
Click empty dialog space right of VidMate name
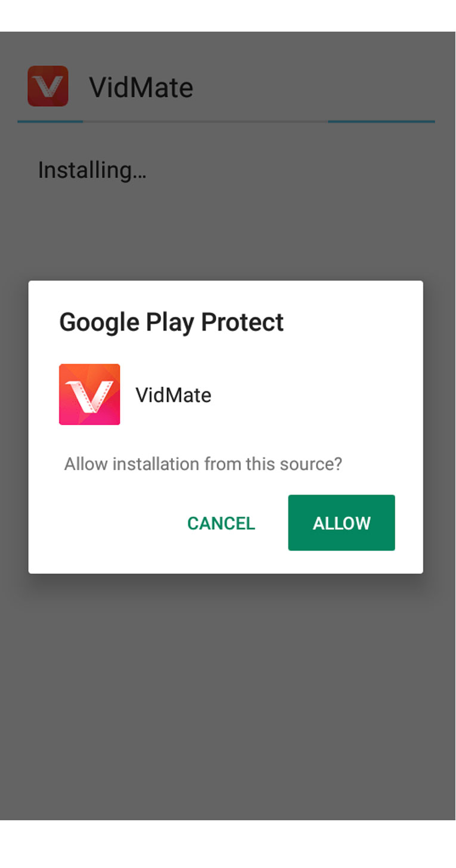[x=316, y=395]
